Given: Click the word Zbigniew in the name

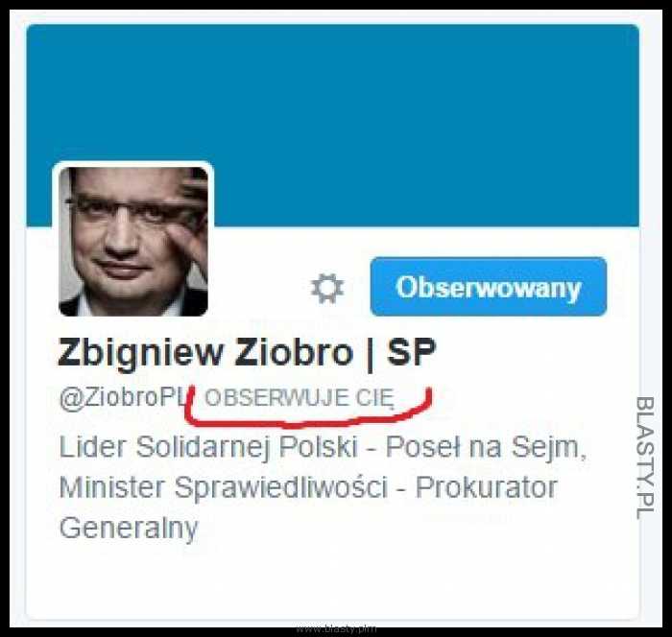Looking at the screenshot, I should pos(140,353).
